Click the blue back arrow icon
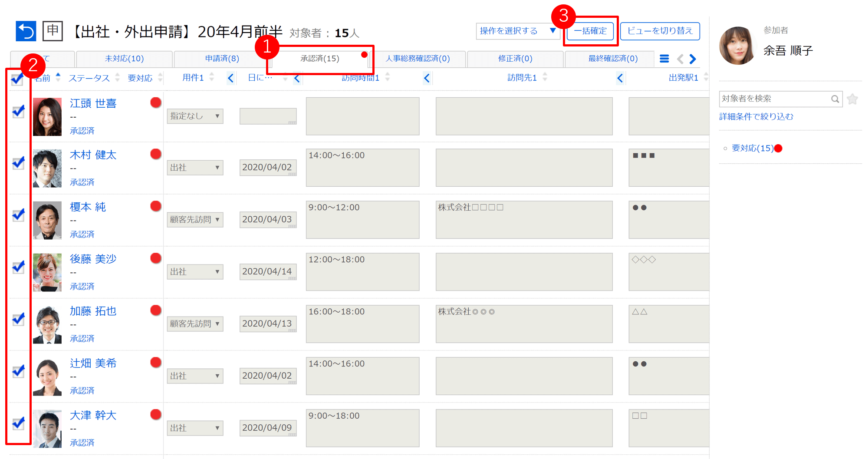 point(26,31)
